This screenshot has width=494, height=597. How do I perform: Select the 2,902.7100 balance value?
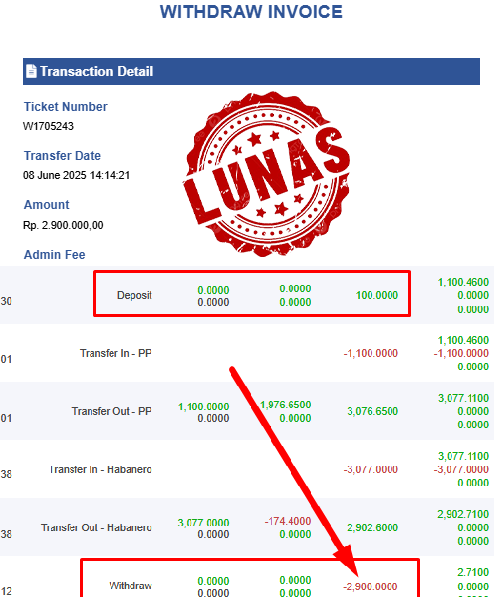coord(463,514)
